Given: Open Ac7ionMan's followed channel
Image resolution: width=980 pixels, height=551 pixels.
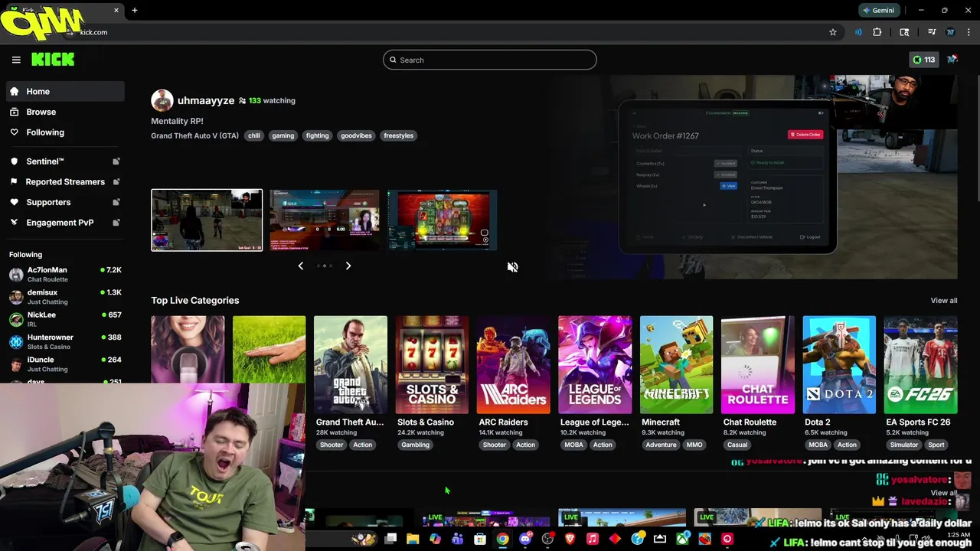Looking at the screenshot, I should tap(65, 274).
